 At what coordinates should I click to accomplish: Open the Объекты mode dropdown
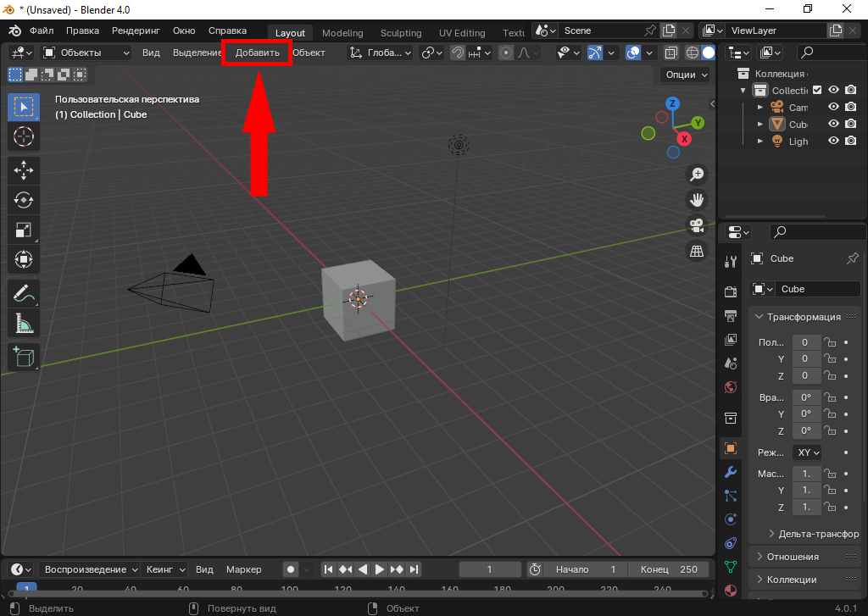(86, 53)
